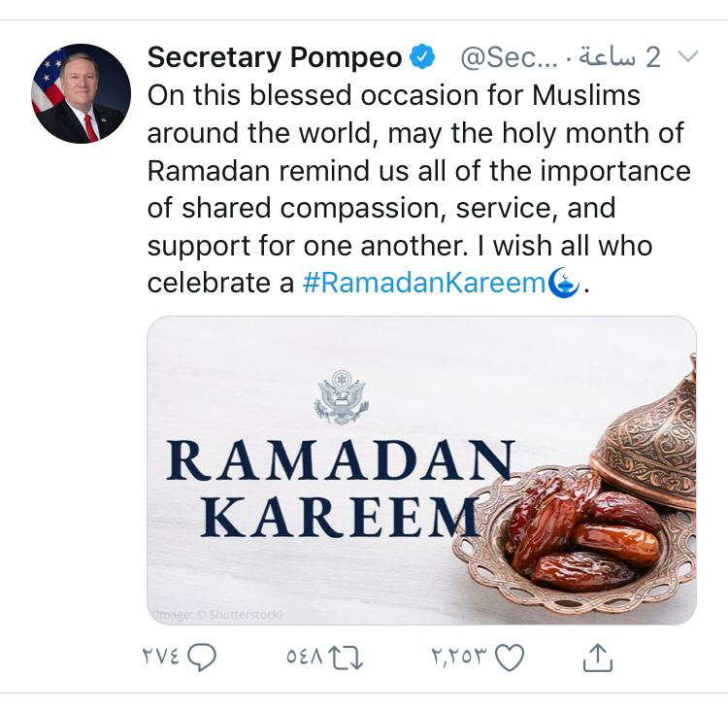Click the 2 ساعة timestamp
Viewport: 728px width, 710px height.
(x=623, y=58)
